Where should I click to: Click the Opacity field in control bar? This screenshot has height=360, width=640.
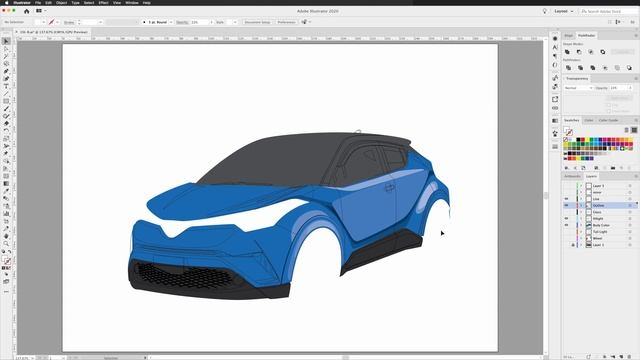coord(200,22)
